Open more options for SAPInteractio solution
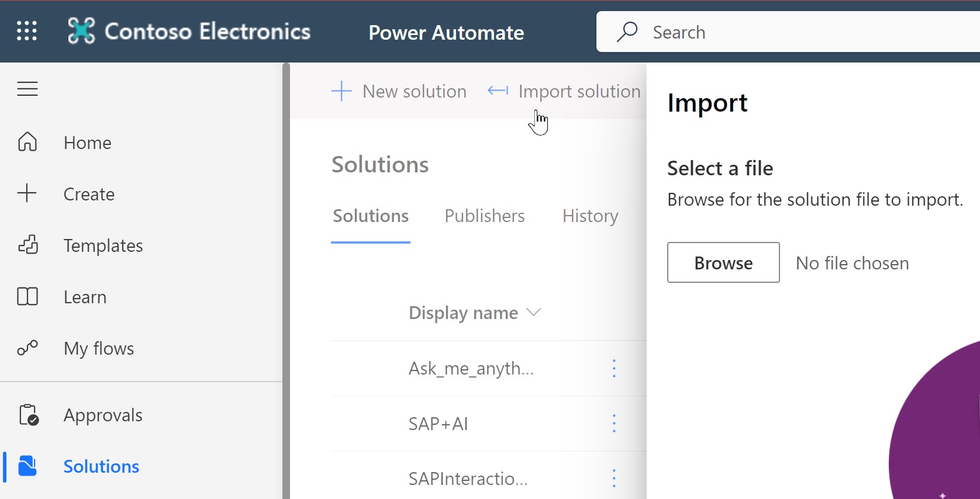 point(614,479)
